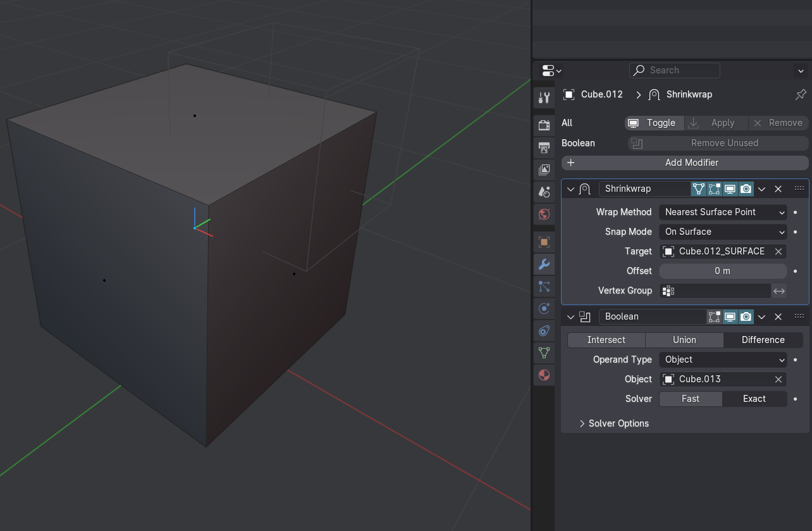Open the Object Constraints properties tab

[x=544, y=331]
